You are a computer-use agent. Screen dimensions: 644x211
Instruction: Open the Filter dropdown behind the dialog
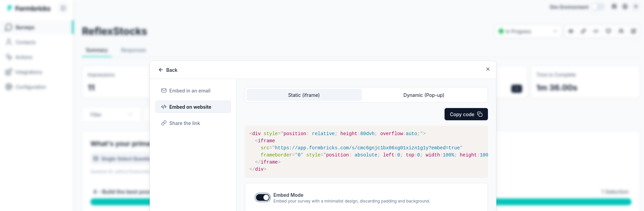pos(111,115)
